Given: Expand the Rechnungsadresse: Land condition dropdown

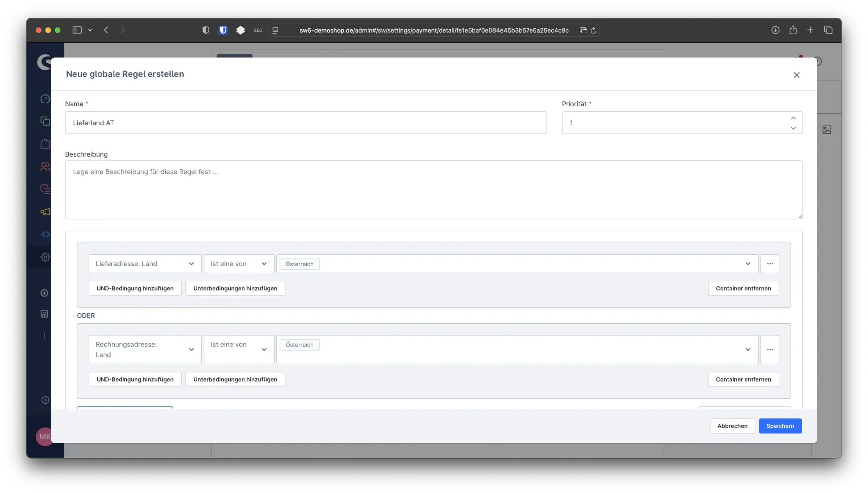Looking at the screenshot, I should coord(145,349).
